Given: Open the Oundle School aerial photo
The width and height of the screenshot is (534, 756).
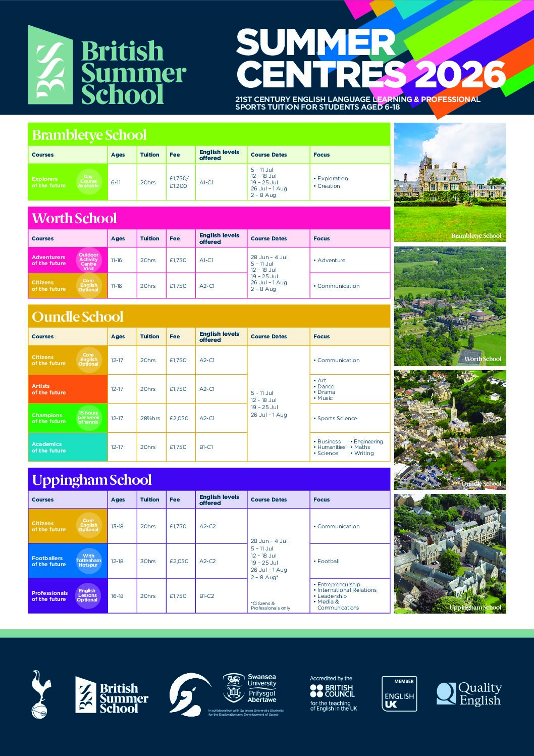Looking at the screenshot, I should (x=450, y=430).
